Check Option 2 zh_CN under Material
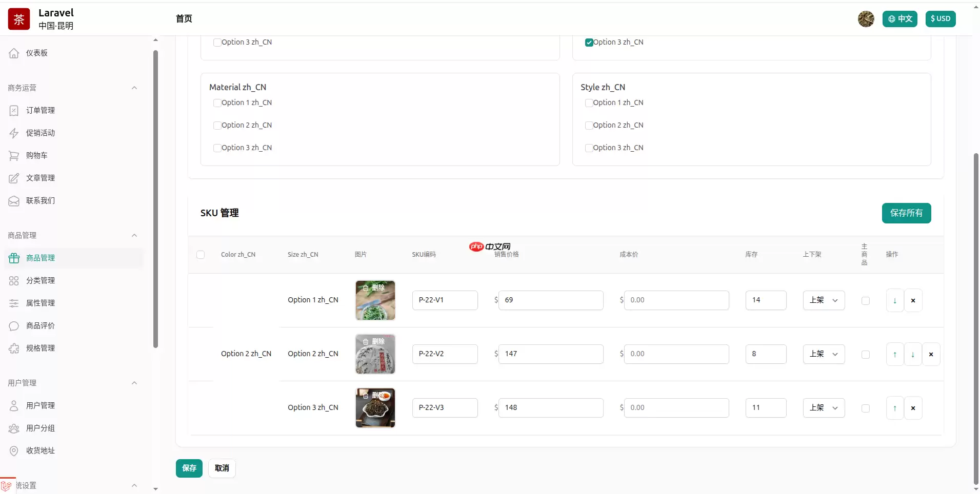The image size is (980, 494). [x=217, y=126]
